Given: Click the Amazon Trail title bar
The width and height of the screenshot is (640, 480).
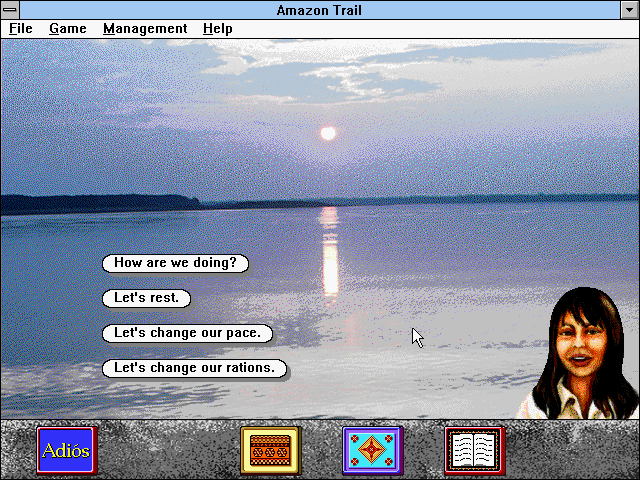Looking at the screenshot, I should pos(320,10).
